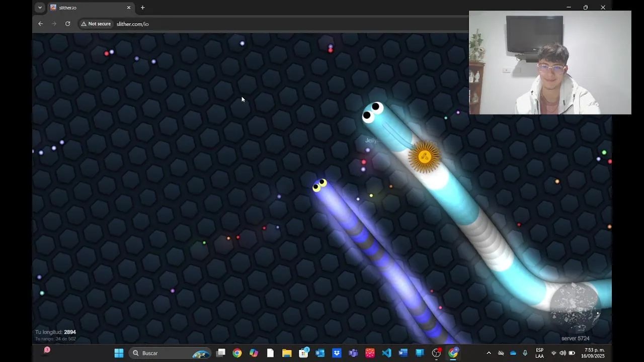644x362 pixels.
Task: Click the game minimap circle
Action: coord(575,308)
